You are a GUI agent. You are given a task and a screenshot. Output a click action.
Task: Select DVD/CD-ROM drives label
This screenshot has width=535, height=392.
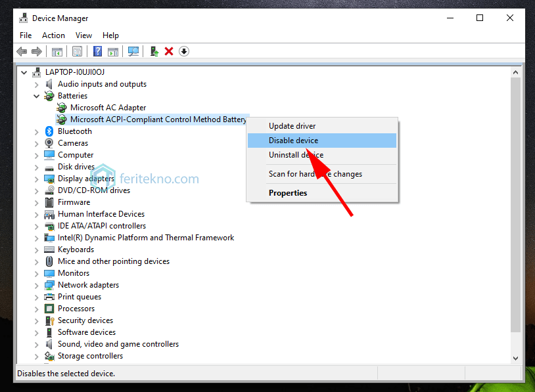pos(94,190)
